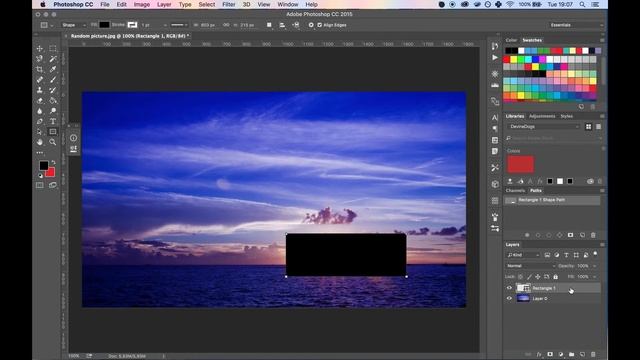Open the History panel icon in dock
This screenshot has width=640, height=360.
(495, 46)
